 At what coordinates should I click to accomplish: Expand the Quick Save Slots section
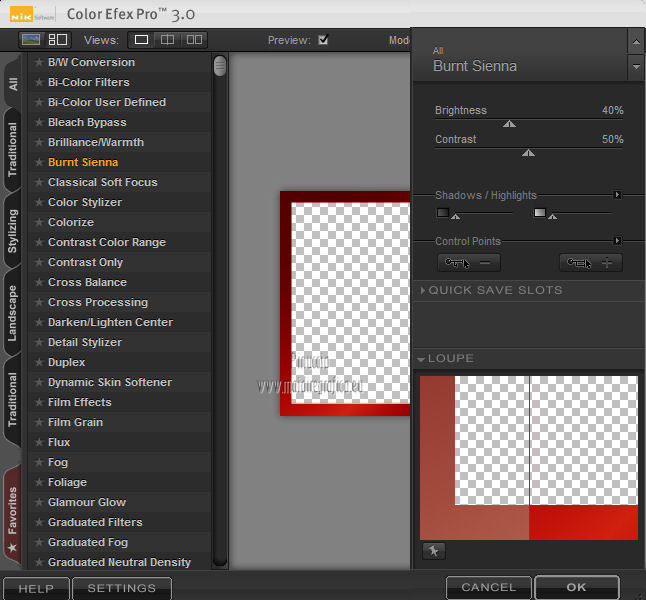[x=423, y=291]
